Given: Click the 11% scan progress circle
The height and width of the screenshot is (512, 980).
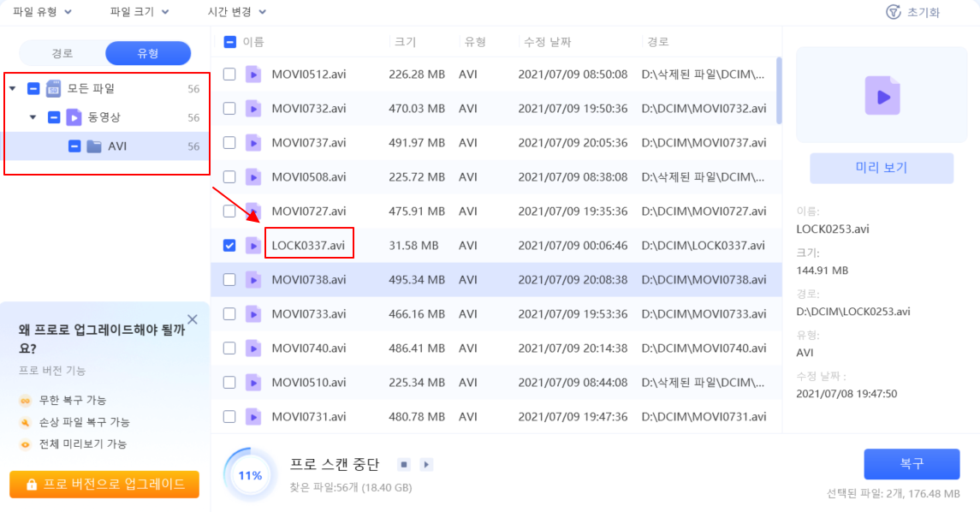Looking at the screenshot, I should point(250,475).
